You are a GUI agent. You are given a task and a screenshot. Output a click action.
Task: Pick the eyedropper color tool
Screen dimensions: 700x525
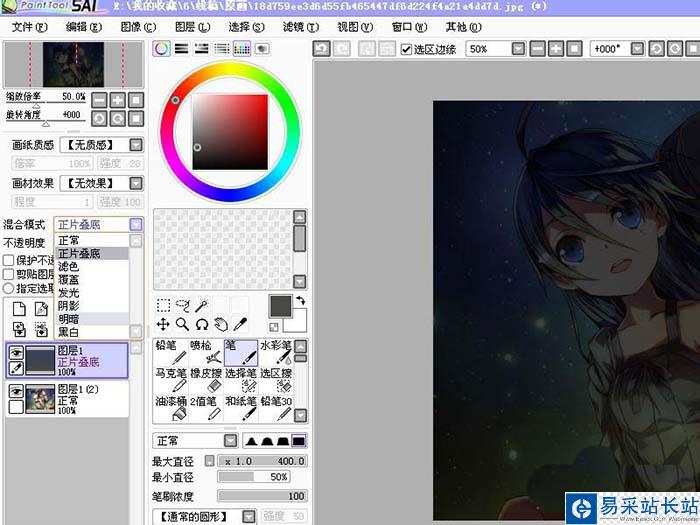(240, 325)
